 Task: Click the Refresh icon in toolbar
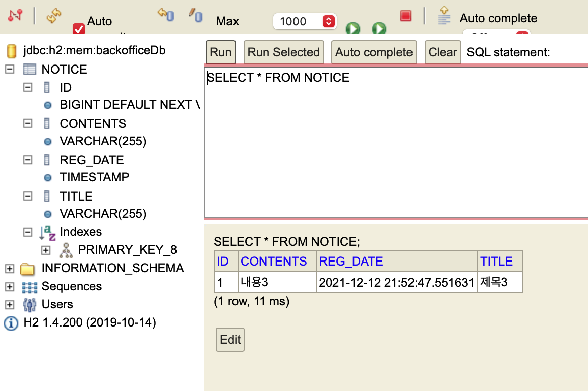[53, 16]
